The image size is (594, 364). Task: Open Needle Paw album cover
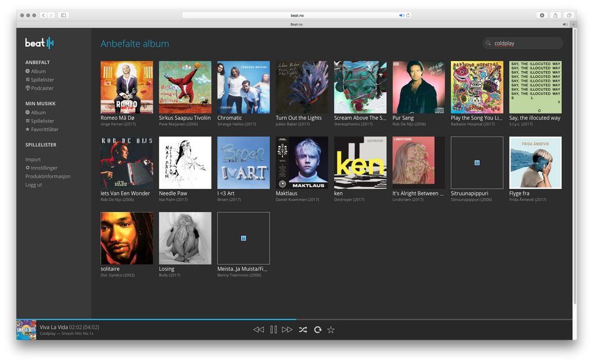click(185, 163)
